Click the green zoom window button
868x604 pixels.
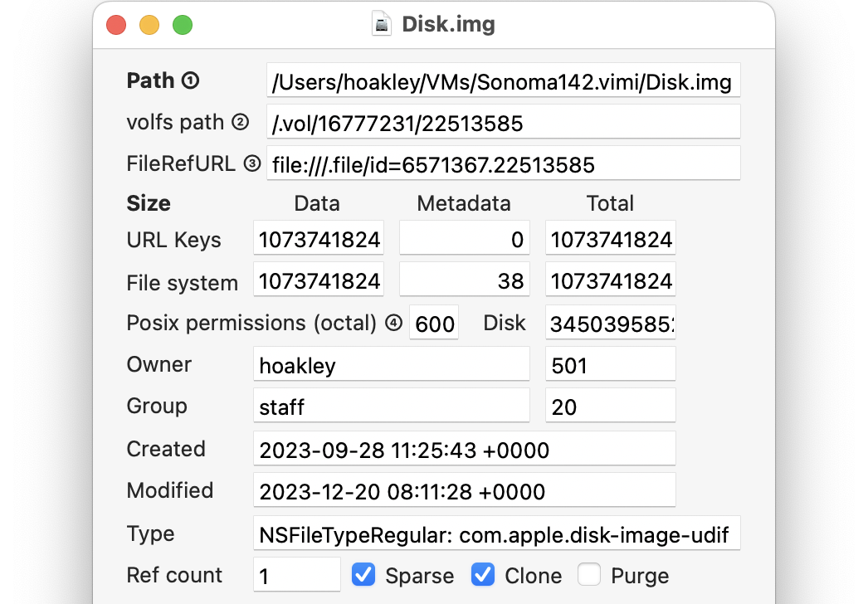pyautogui.click(x=183, y=25)
